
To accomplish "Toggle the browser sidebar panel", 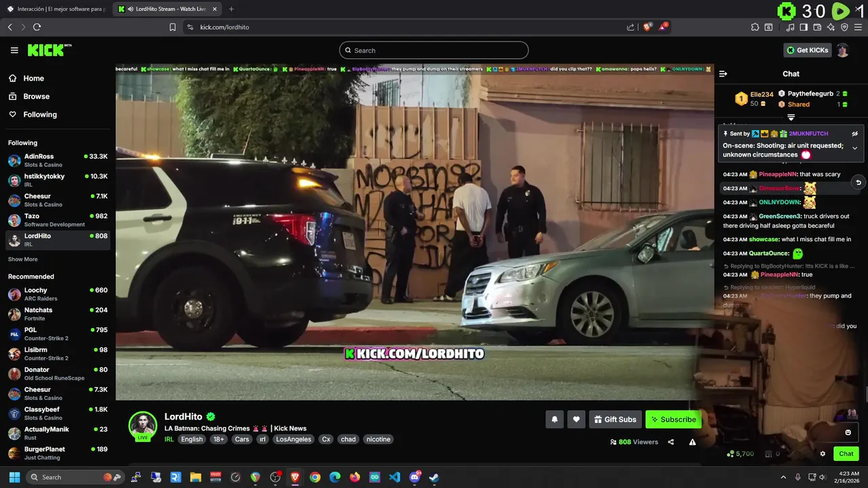I will click(804, 27).
